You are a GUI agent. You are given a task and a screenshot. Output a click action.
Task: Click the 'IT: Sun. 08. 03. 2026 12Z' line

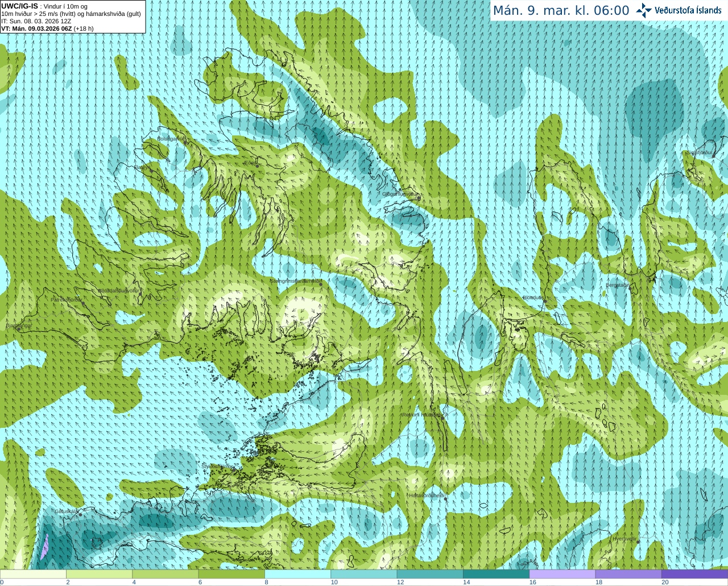[36, 21]
